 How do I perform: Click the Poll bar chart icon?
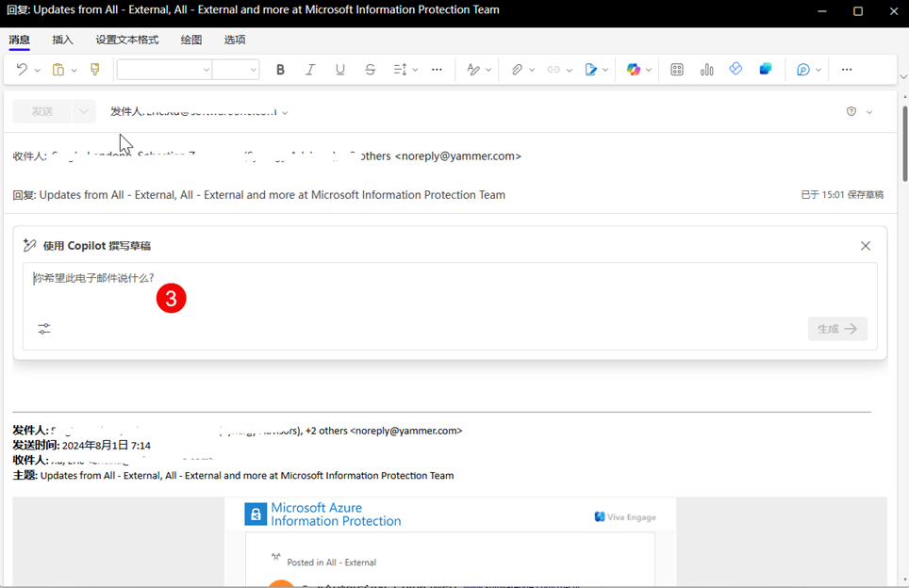click(706, 70)
